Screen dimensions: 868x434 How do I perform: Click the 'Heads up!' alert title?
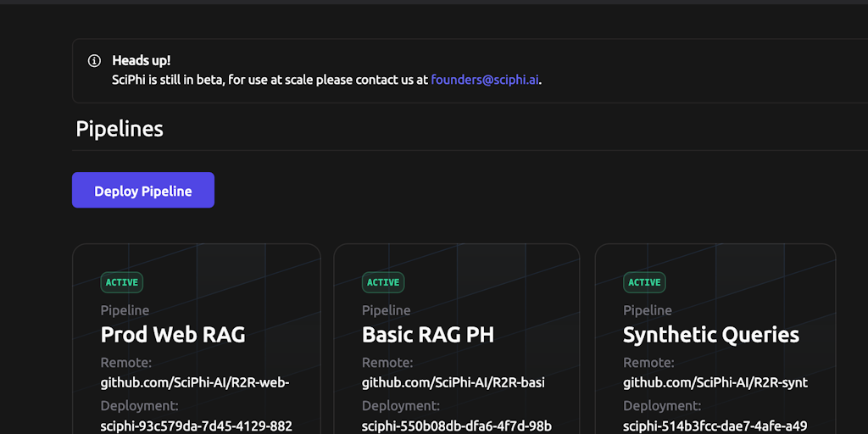(142, 61)
